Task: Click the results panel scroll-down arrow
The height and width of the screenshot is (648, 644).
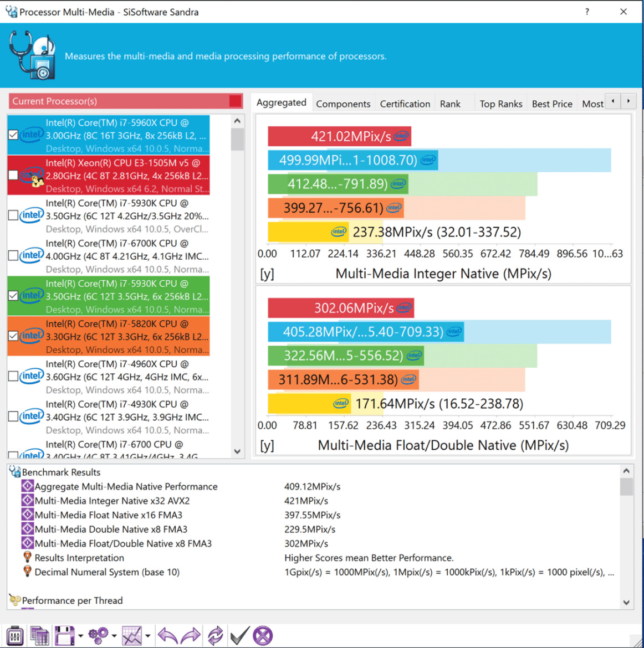Action: [626, 603]
